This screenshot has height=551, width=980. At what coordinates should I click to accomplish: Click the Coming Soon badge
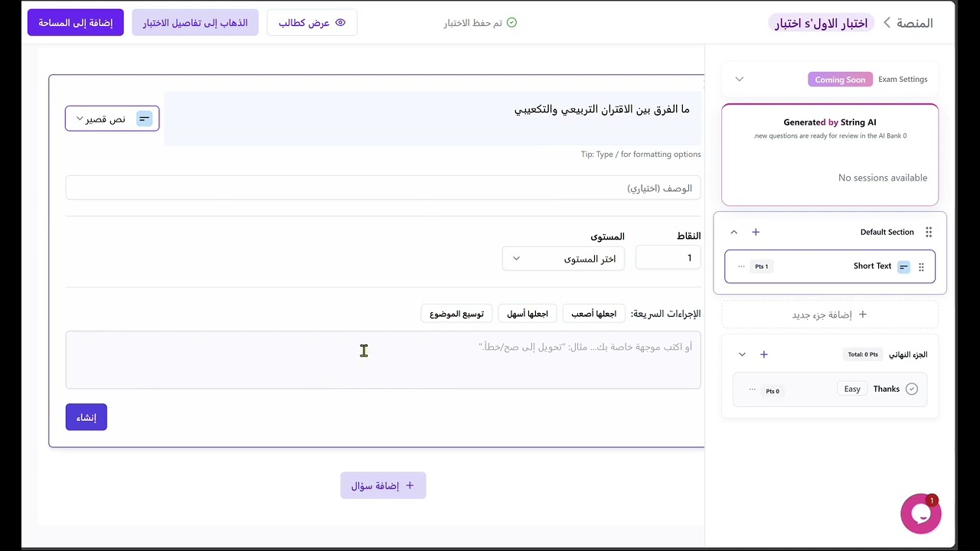pos(840,80)
